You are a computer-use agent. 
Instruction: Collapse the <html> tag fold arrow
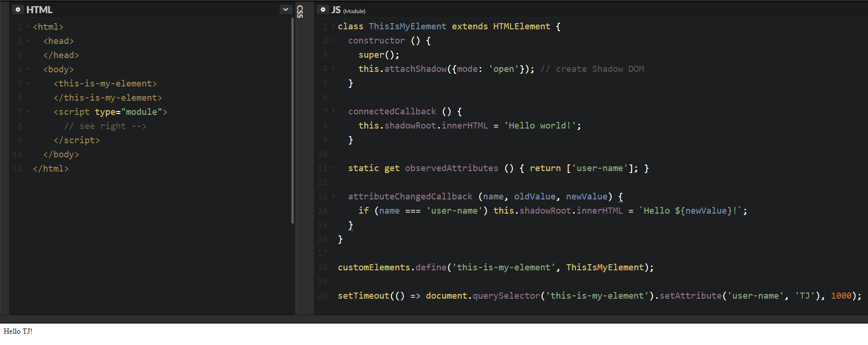(x=28, y=27)
